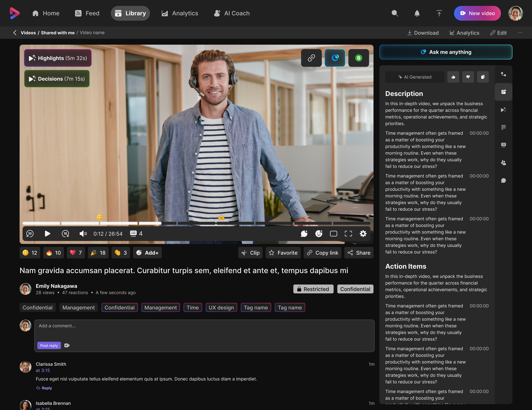
Task: Click the link icon on the video overlay
Action: coord(311,58)
